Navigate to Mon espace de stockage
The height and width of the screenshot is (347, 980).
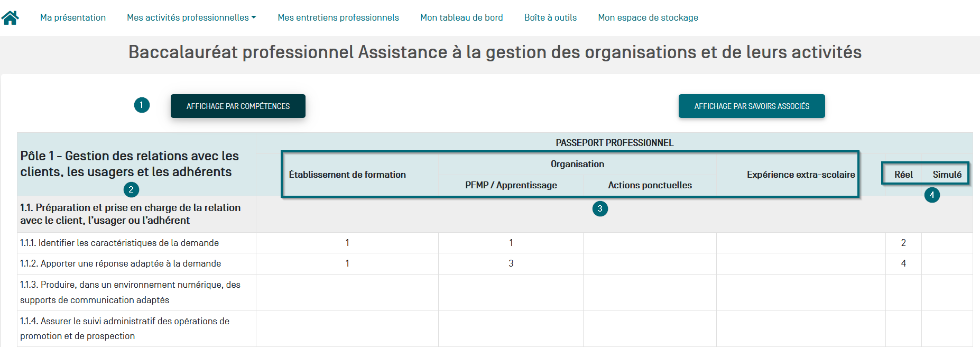tap(648, 17)
